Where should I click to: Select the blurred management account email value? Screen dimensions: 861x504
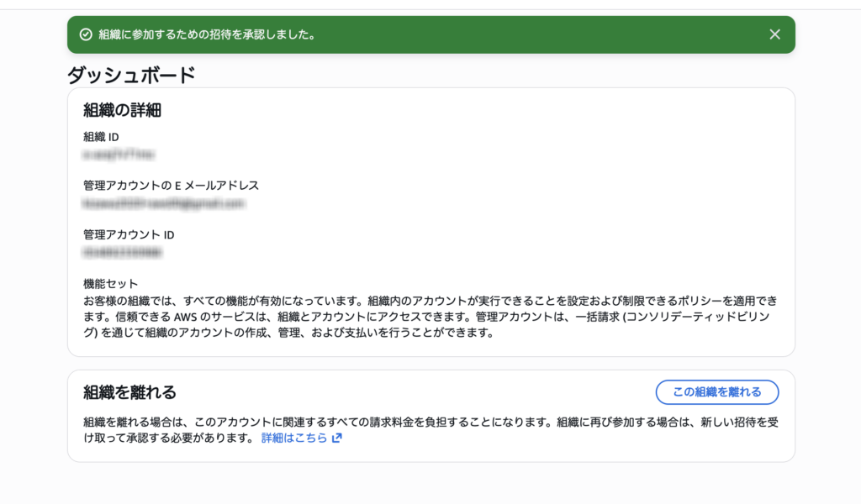tap(163, 203)
